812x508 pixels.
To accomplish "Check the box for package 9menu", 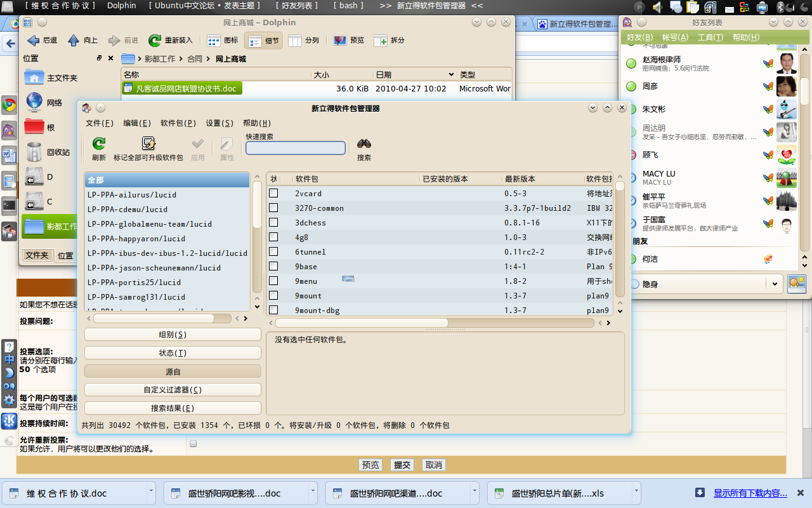I will pyautogui.click(x=273, y=281).
